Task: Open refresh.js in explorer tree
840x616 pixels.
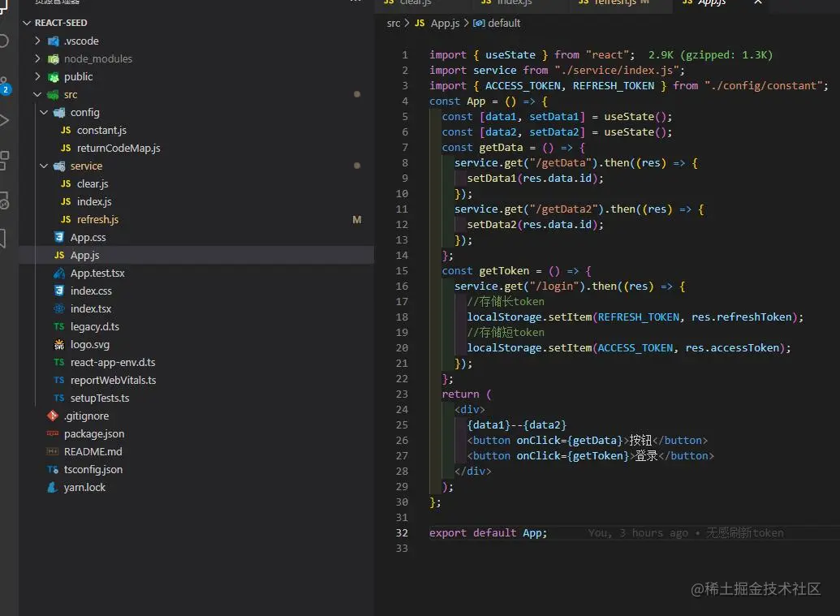Action: [x=97, y=220]
